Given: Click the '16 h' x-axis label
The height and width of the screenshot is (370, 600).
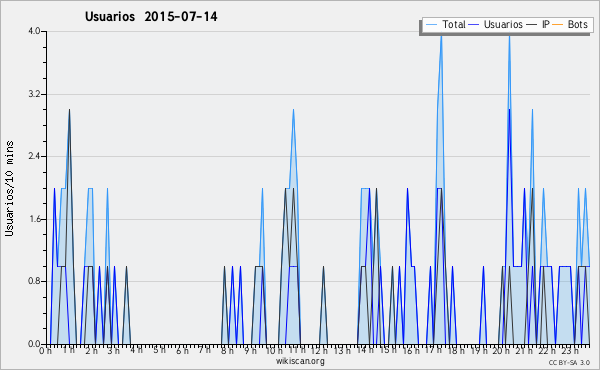Looking at the screenshot, I should coord(411,351).
